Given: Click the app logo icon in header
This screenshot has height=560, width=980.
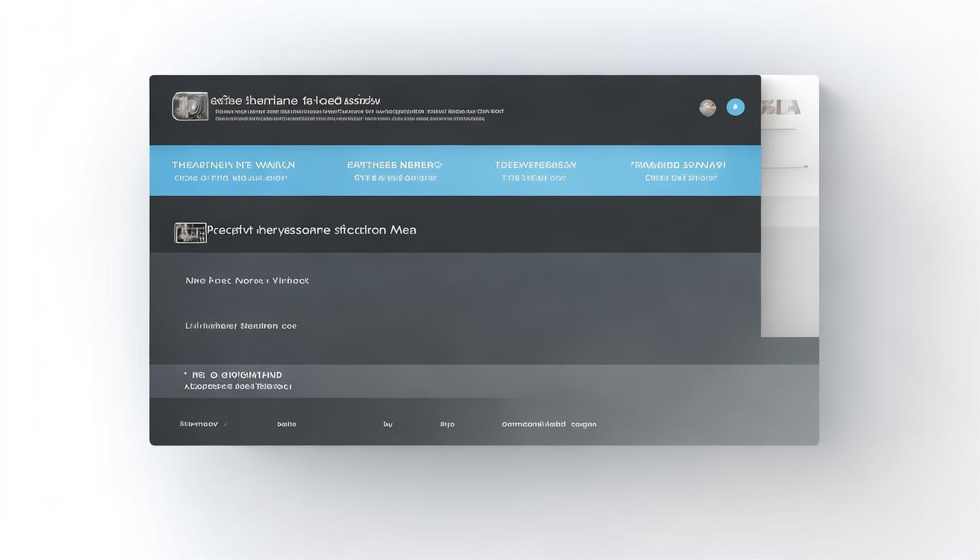Looking at the screenshot, I should pos(190,106).
